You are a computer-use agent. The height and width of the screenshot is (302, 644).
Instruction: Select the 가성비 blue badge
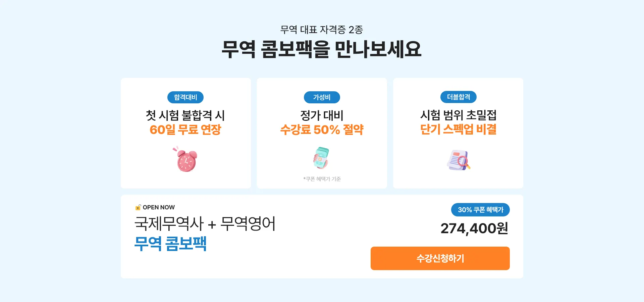point(322,97)
